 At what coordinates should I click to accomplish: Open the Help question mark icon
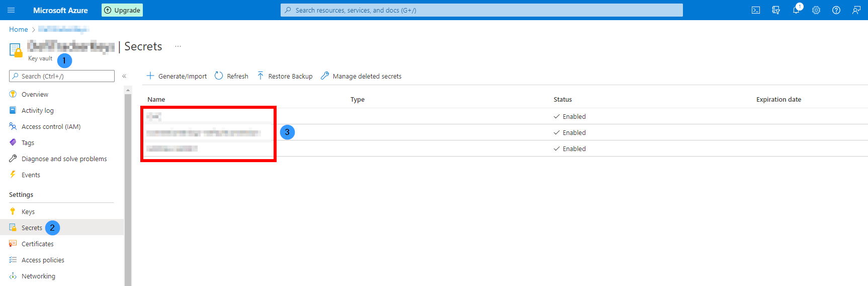[836, 10]
